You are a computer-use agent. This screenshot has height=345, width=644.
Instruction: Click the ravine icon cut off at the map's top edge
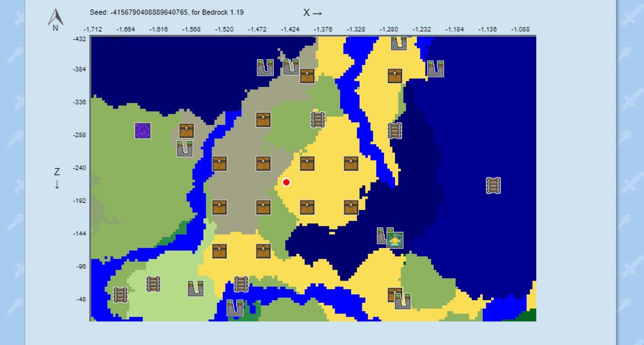click(398, 43)
